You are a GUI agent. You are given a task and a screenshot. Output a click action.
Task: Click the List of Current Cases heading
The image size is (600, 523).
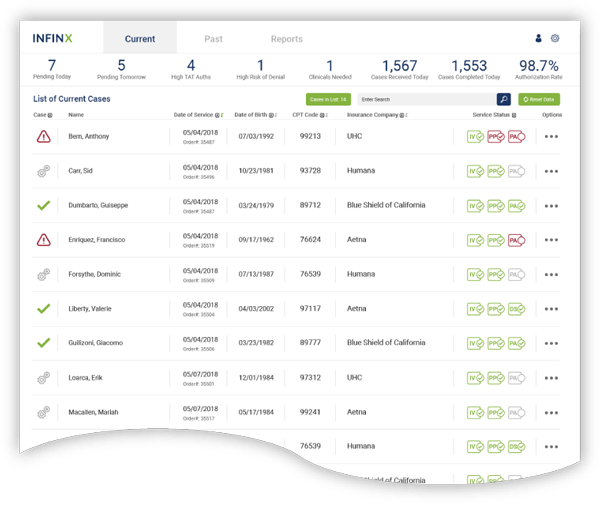pos(72,99)
